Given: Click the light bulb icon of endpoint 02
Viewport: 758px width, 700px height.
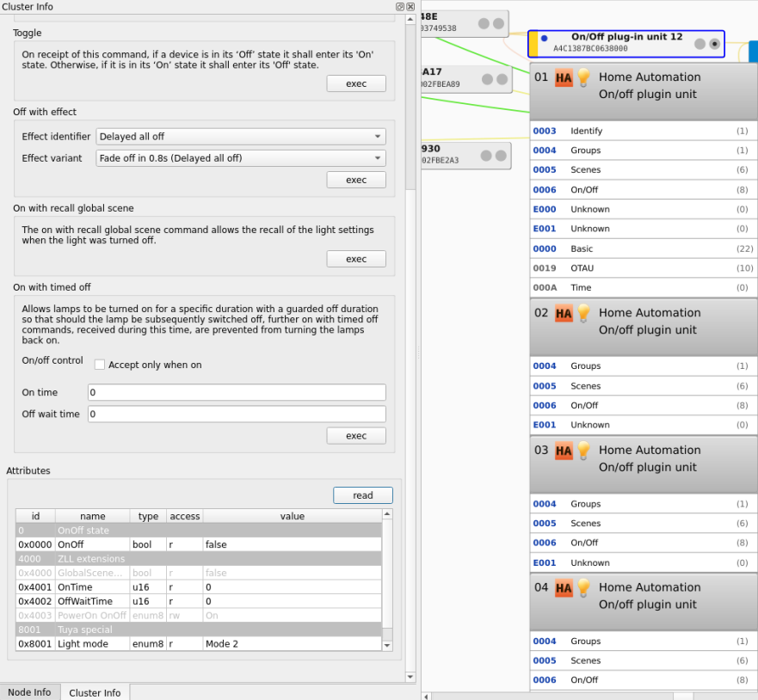Looking at the screenshot, I should point(583,313).
